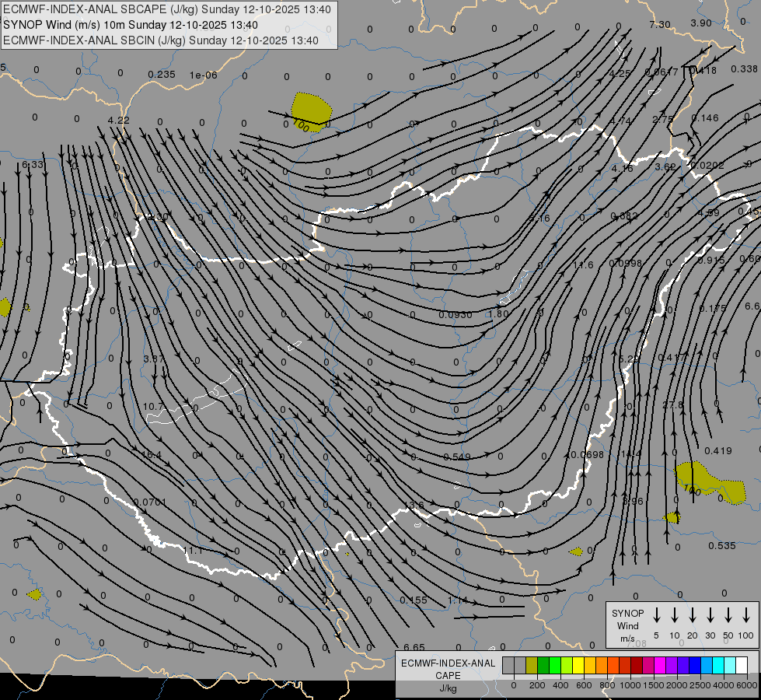761x700 pixels.
Task: Click the map value 5.16
Action: (539, 218)
